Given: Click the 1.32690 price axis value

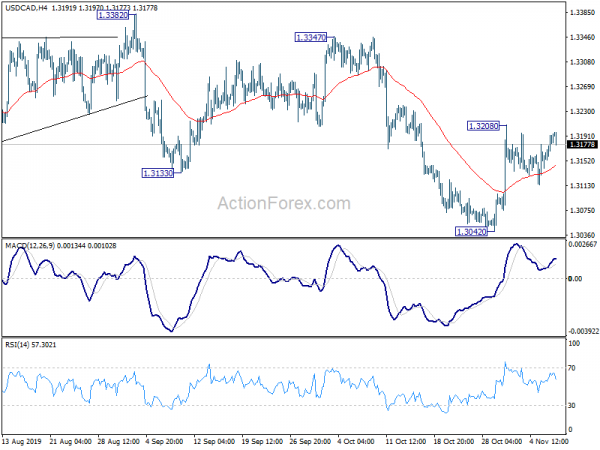Looking at the screenshot, I should 582,87.
